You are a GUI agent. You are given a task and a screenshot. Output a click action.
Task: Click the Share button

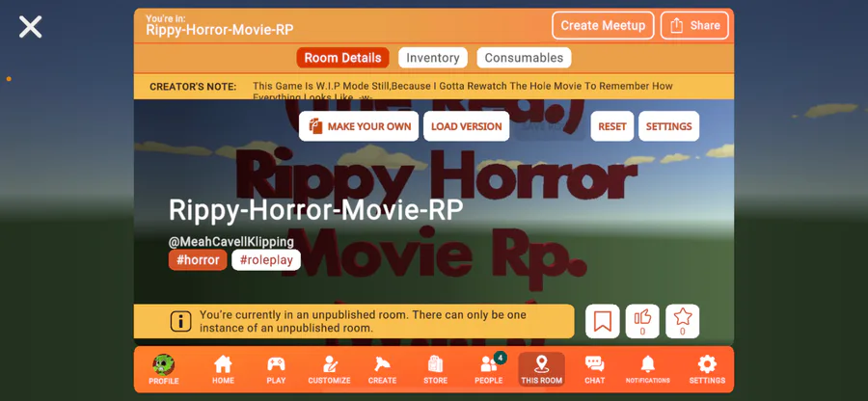(x=694, y=25)
